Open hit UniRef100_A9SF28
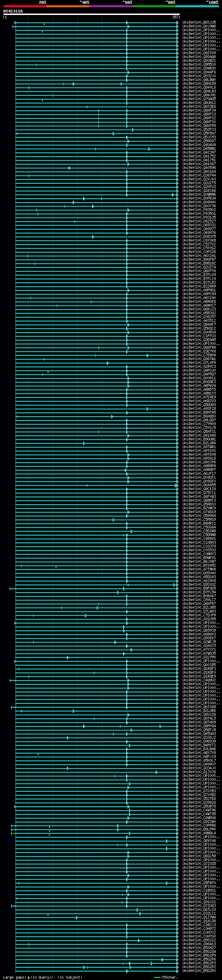Screen dimensions: 222x980 tap(199, 408)
